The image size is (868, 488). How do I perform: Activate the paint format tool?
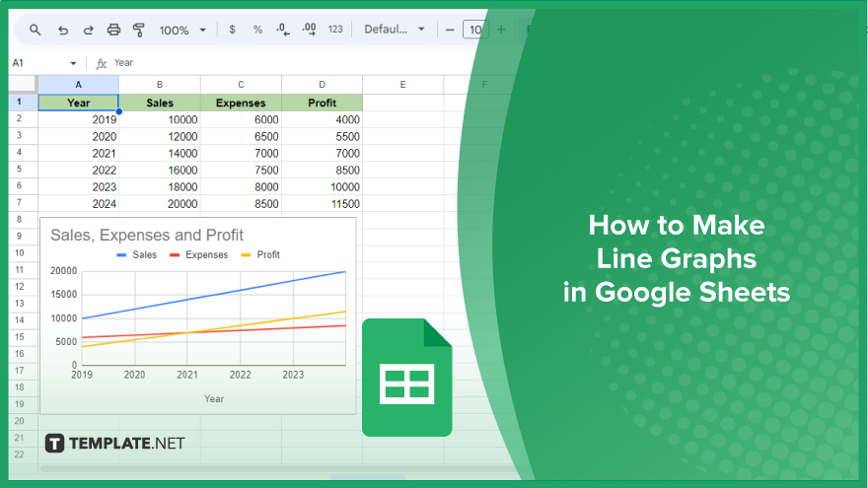[x=138, y=30]
